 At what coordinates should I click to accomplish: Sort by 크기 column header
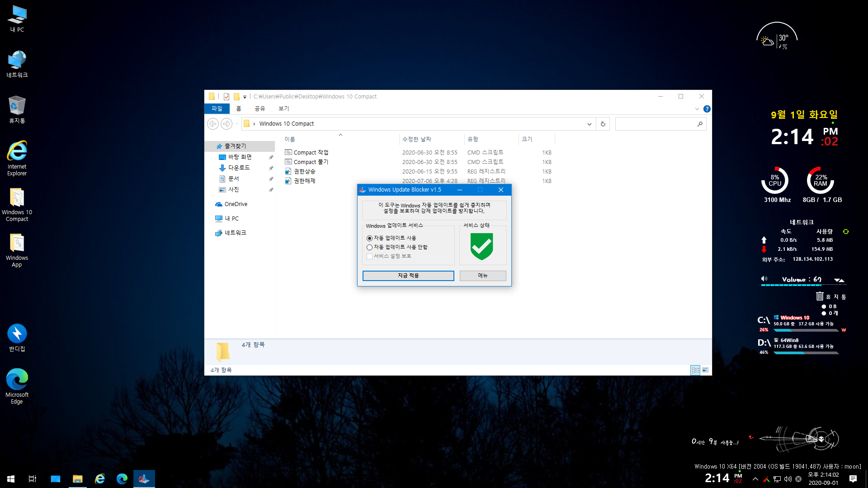pos(536,139)
